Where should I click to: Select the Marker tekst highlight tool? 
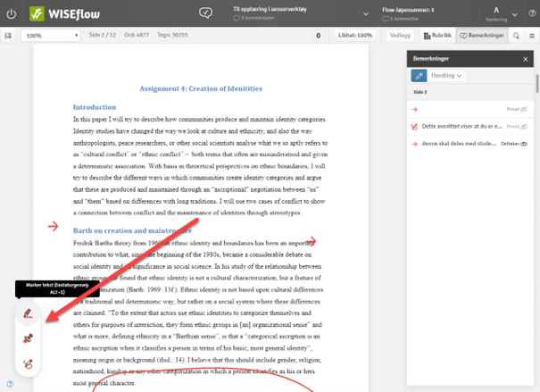28,313
